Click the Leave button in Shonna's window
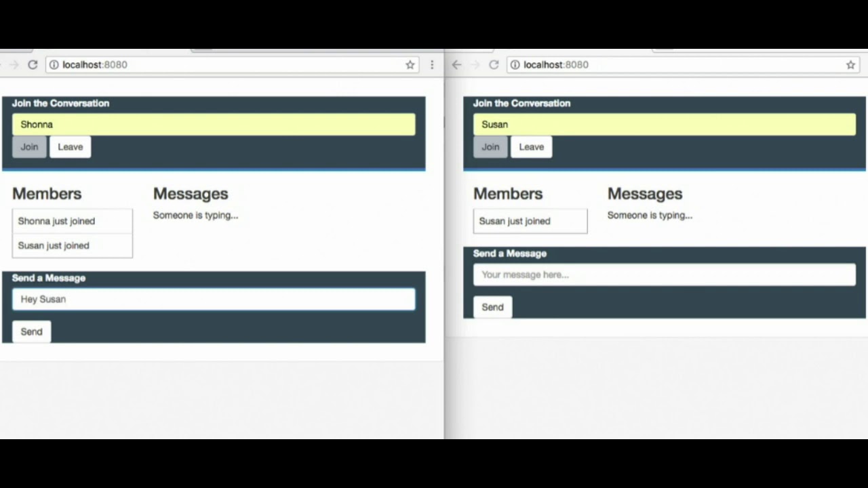 [71, 147]
